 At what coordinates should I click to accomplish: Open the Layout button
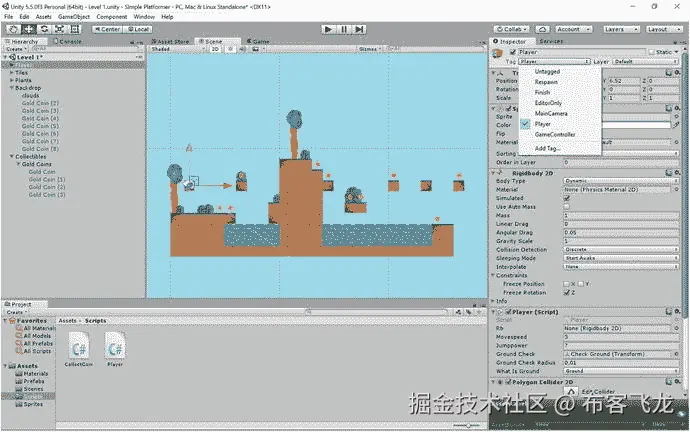point(664,29)
